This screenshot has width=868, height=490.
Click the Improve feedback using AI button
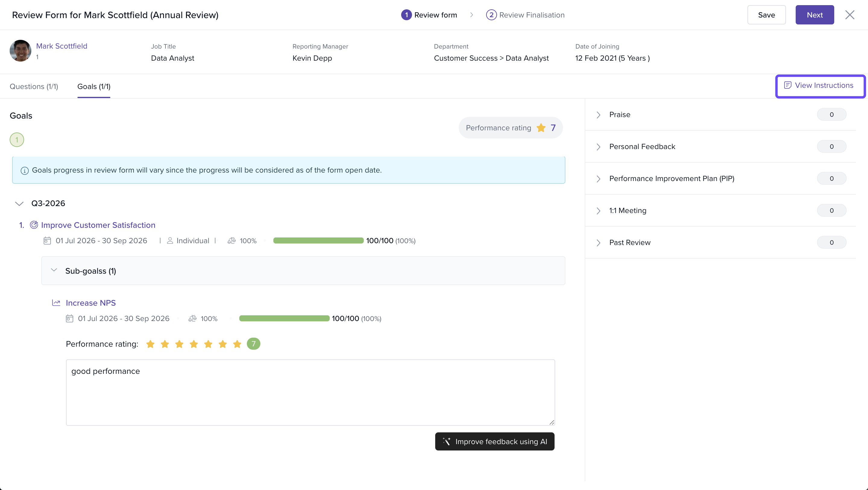tap(495, 441)
